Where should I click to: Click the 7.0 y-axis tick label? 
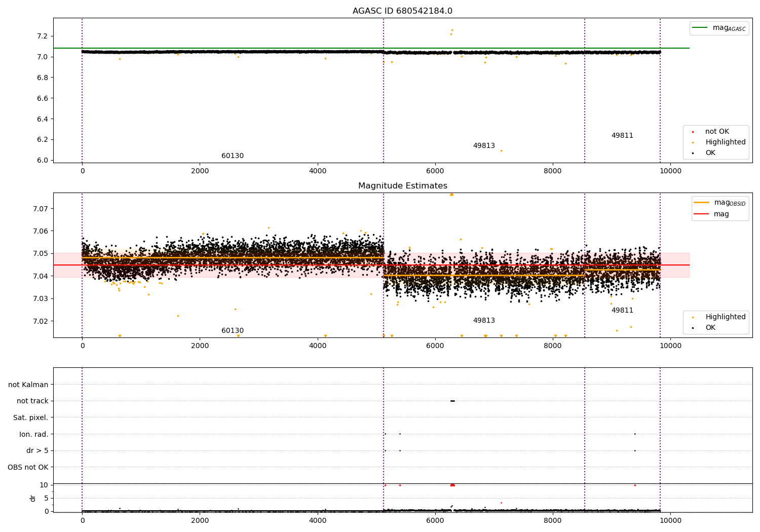[x=42, y=57]
